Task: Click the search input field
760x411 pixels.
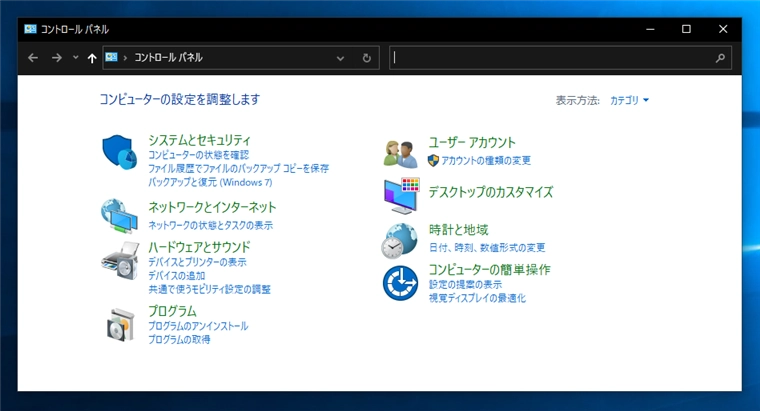Action: click(560, 58)
